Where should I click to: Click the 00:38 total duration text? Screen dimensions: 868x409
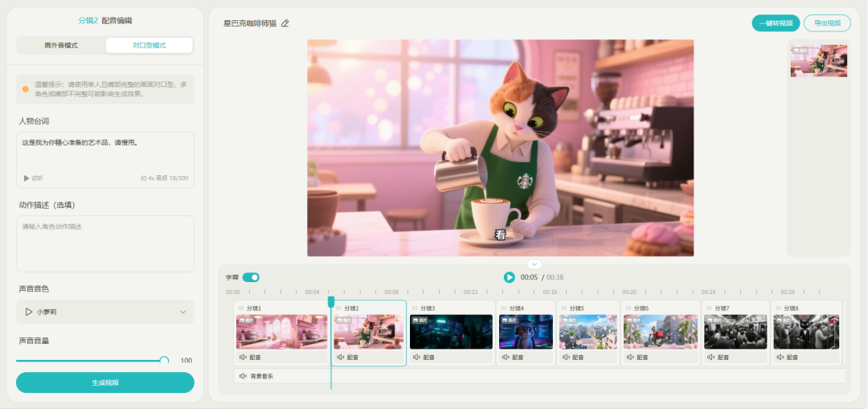coord(555,277)
